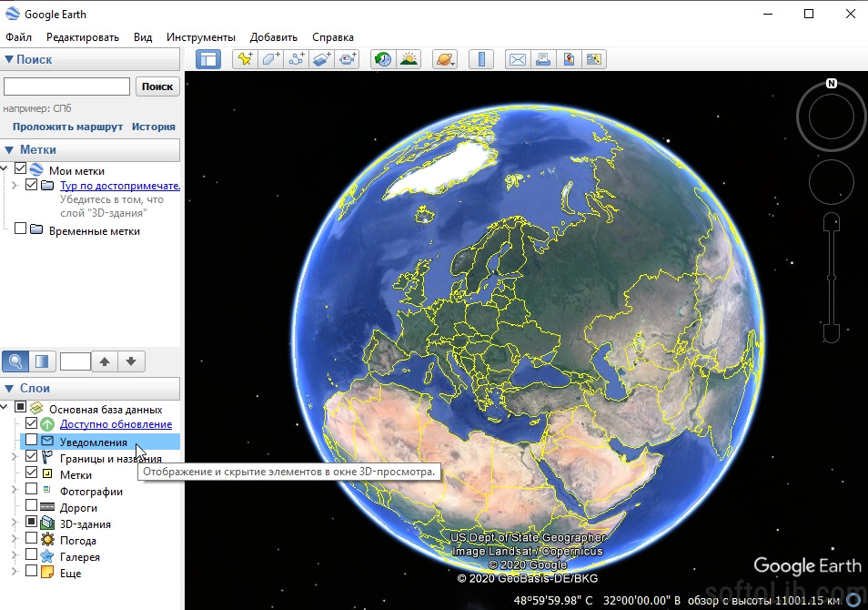Collapse the Мои метки tree node

pyautogui.click(x=5, y=168)
